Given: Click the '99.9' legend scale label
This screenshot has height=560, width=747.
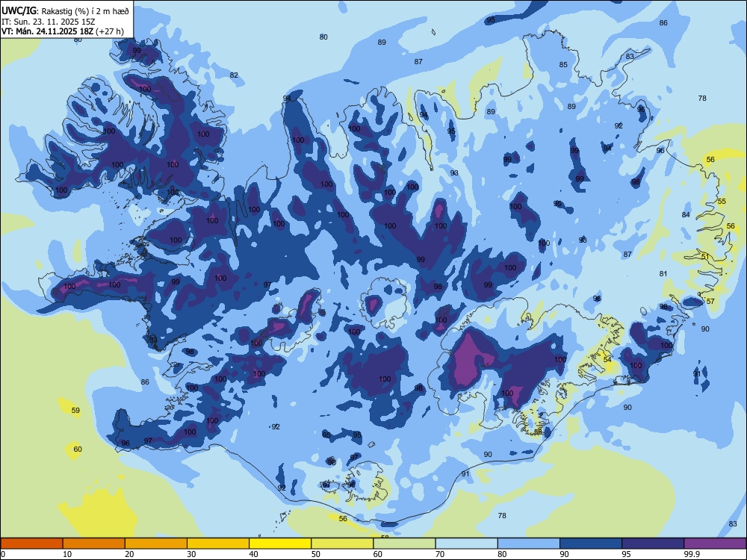Looking at the screenshot, I should [x=691, y=554].
